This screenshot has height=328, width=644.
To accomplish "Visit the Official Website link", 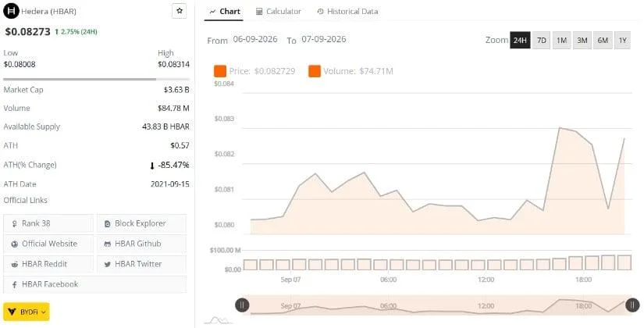I will click(48, 244).
